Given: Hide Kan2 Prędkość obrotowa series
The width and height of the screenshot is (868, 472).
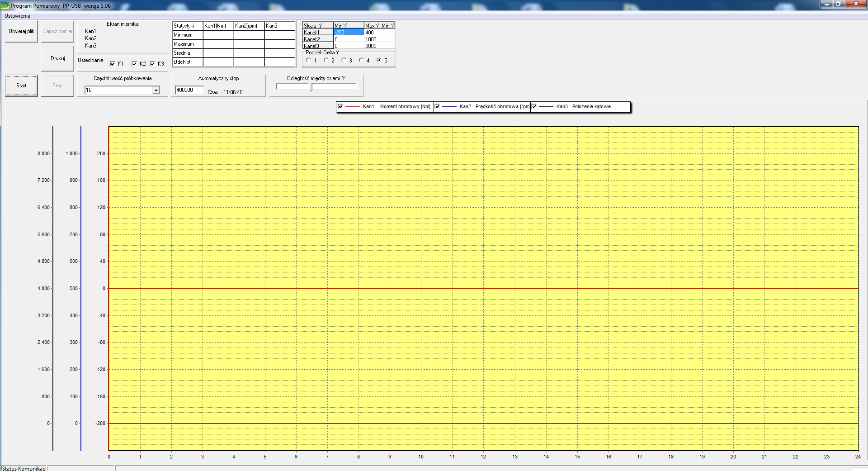Looking at the screenshot, I should point(437,107).
